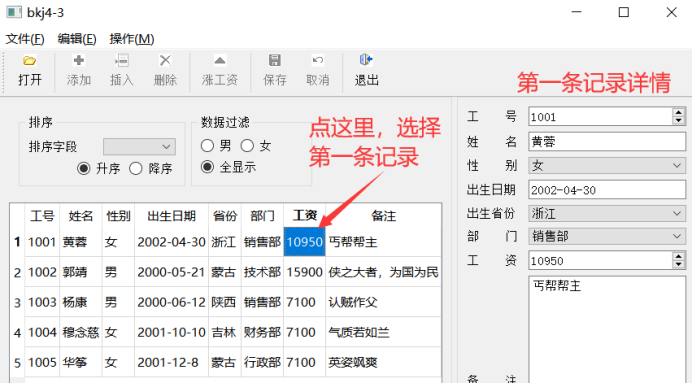This screenshot has width=693, height=384.
Task: Click the 出生日期 field showing 2002-04-30
Action: 607,190
